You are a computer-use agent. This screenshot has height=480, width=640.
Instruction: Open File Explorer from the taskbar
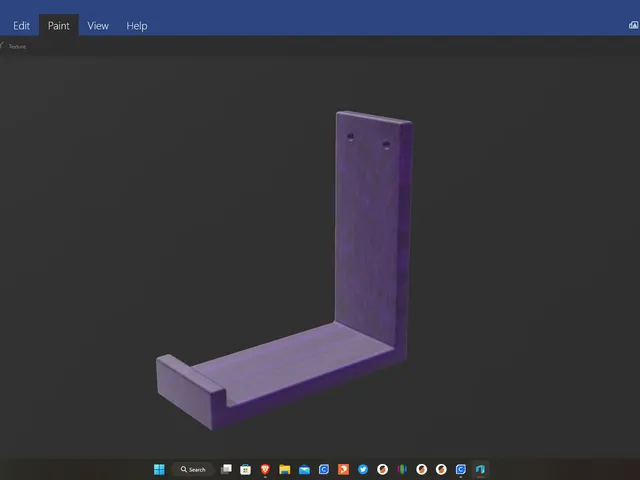(284, 469)
